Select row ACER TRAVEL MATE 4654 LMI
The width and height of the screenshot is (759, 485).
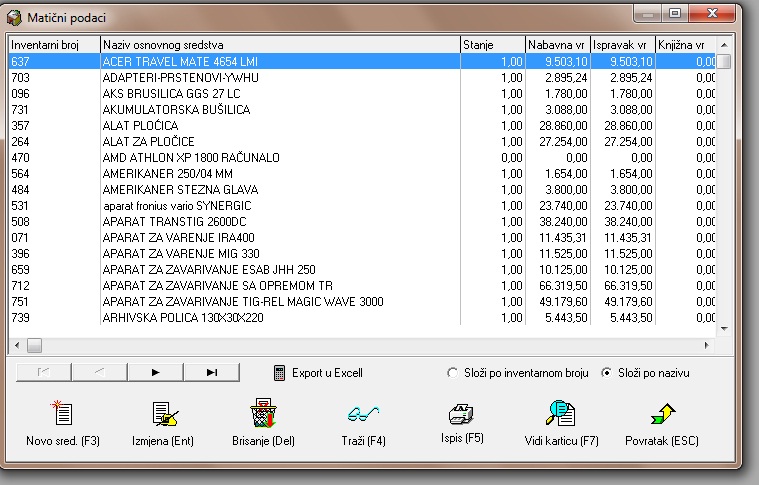(362, 61)
